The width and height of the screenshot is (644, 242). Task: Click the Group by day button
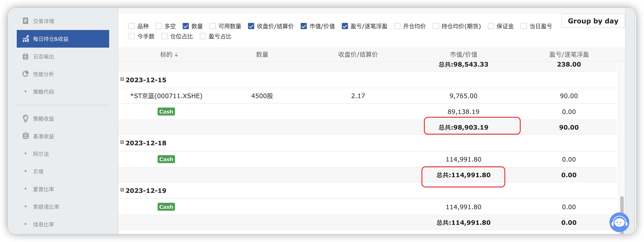[593, 21]
